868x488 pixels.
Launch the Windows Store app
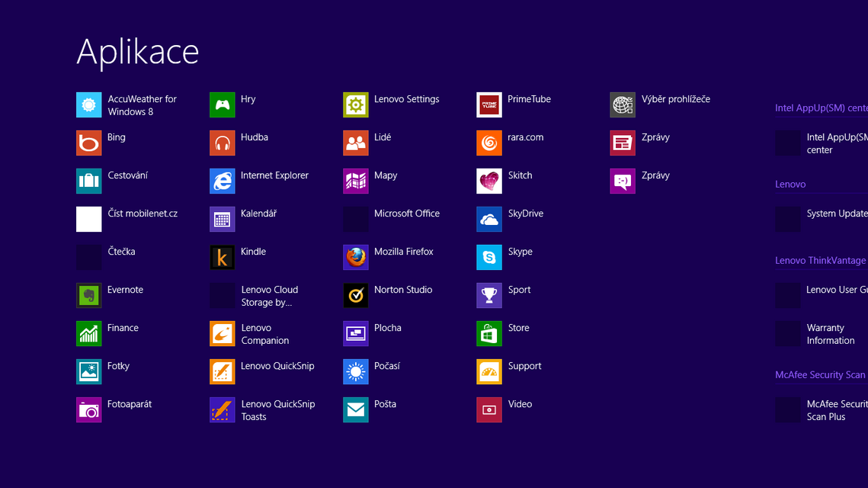pos(489,334)
